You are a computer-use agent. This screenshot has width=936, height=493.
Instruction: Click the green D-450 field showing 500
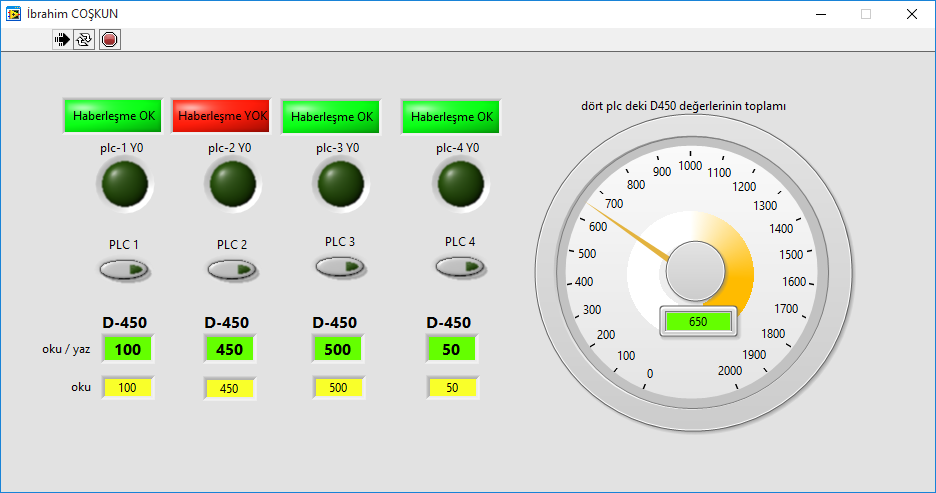(x=338, y=349)
